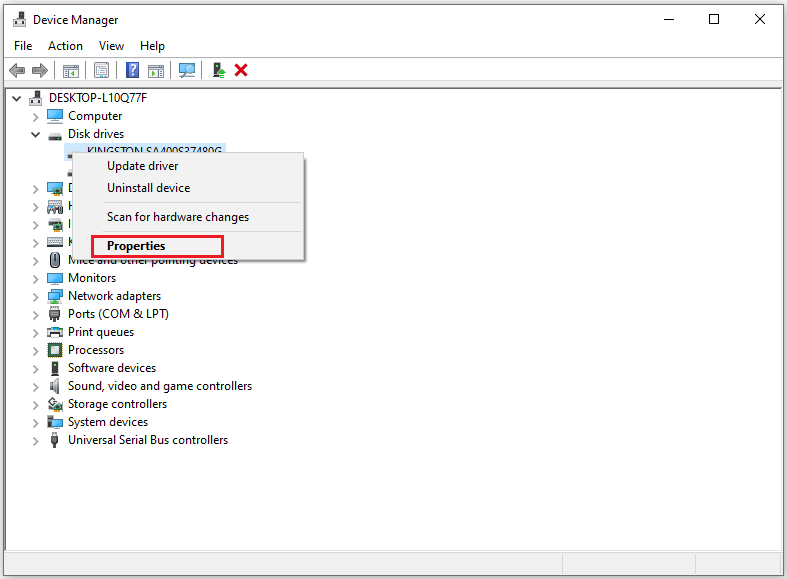Expand the System devices category
Viewport: 787px width, 579px height.
tap(35, 423)
